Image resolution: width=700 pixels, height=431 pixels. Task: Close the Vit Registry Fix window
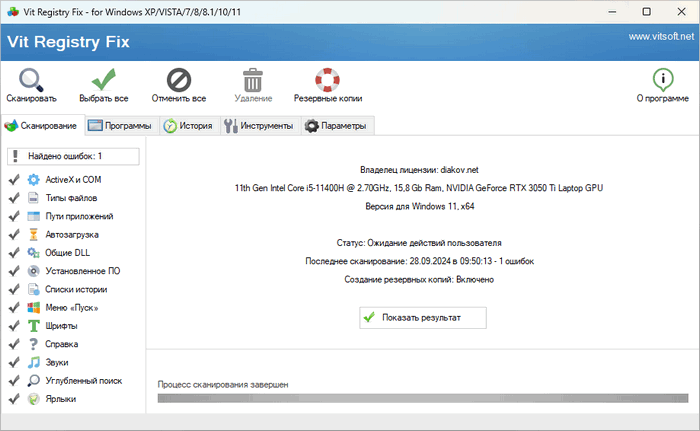681,12
